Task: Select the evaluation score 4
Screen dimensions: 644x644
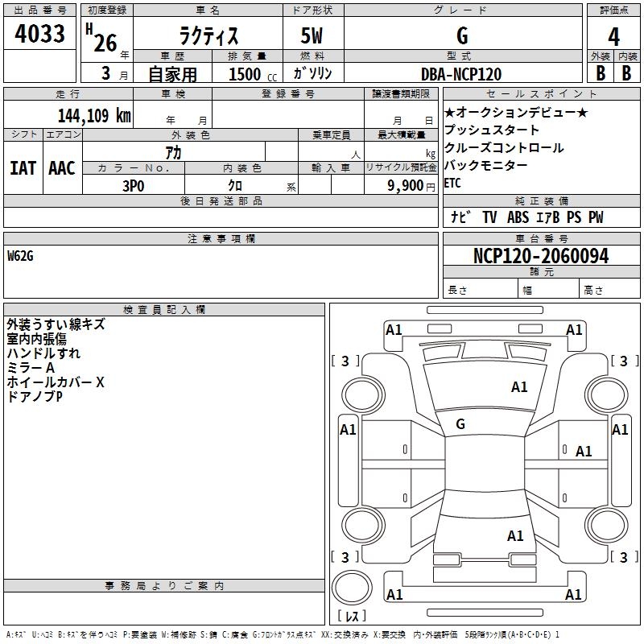Action: coord(613,37)
